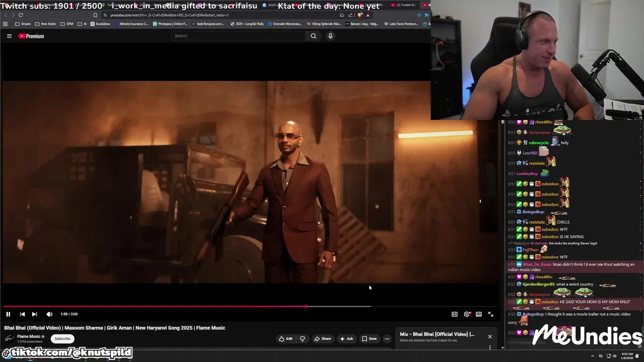Close the Mix playlist panel

pos(490,336)
